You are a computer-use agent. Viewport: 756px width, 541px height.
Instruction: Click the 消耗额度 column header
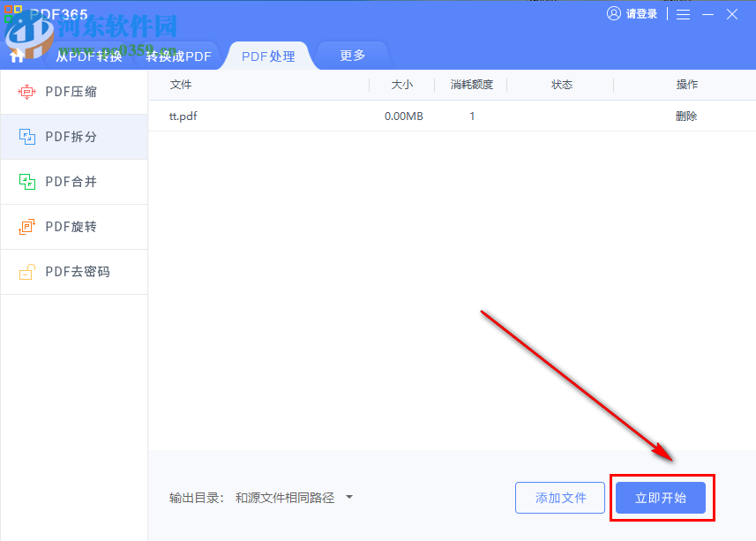pyautogui.click(x=471, y=85)
